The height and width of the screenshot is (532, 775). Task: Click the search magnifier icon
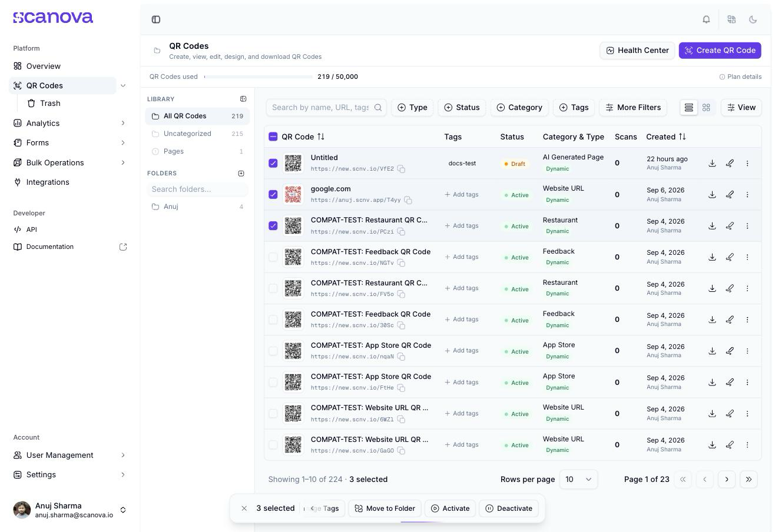(x=378, y=107)
